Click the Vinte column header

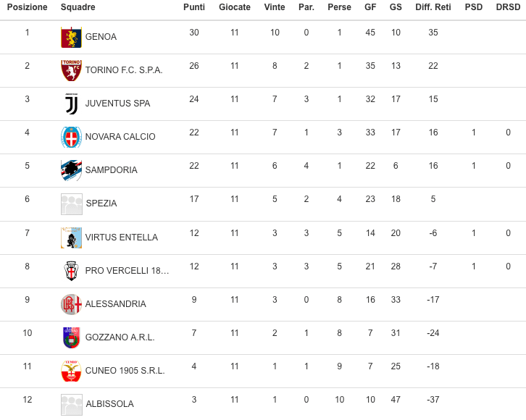pyautogui.click(x=275, y=7)
